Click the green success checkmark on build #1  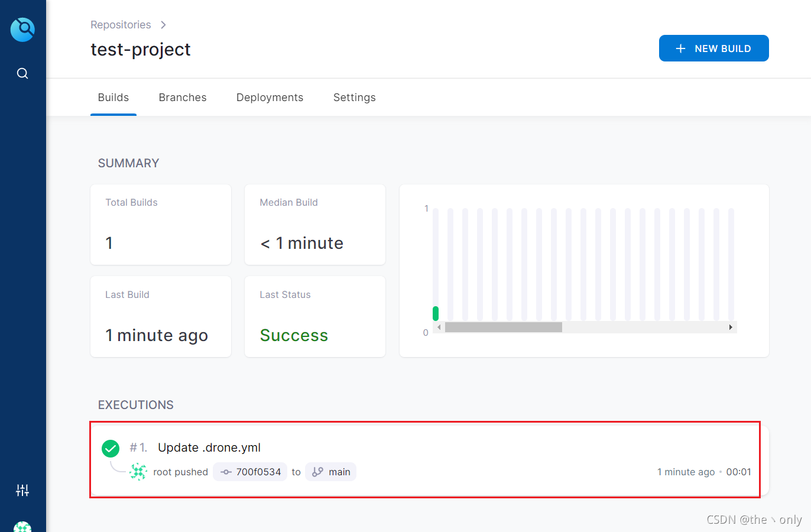pos(110,448)
